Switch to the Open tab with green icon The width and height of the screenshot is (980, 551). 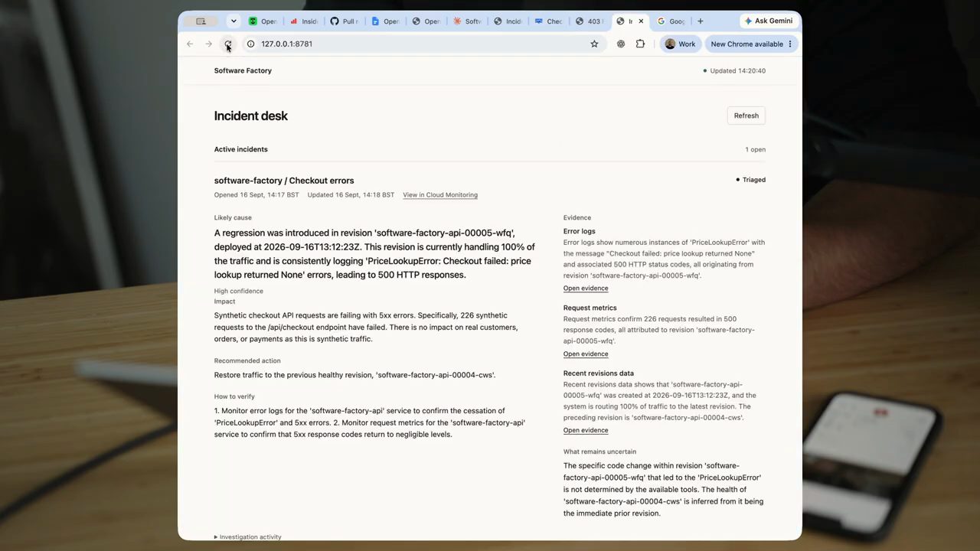click(x=263, y=21)
